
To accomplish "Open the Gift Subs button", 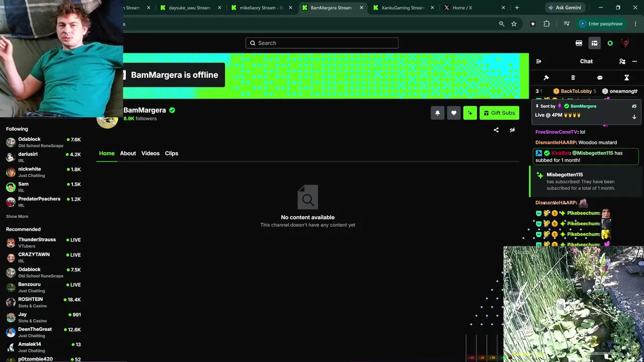I will 499,113.
